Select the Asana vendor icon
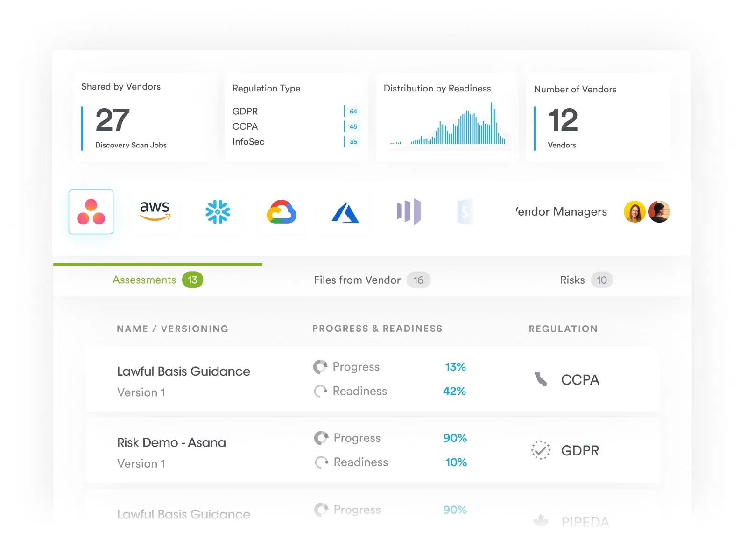747x560 pixels. [91, 212]
